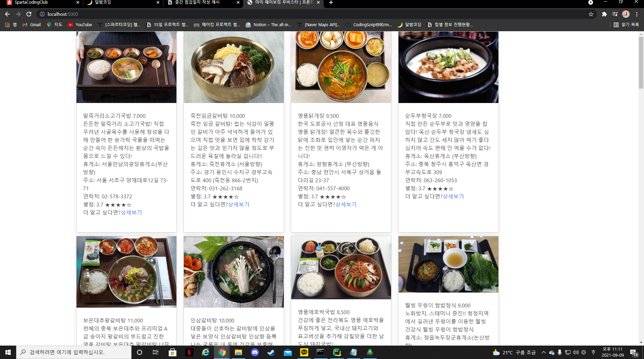Open the Chrome extensions puzzle icon
Viewport: 644px width, 359px height.
tap(604, 14)
